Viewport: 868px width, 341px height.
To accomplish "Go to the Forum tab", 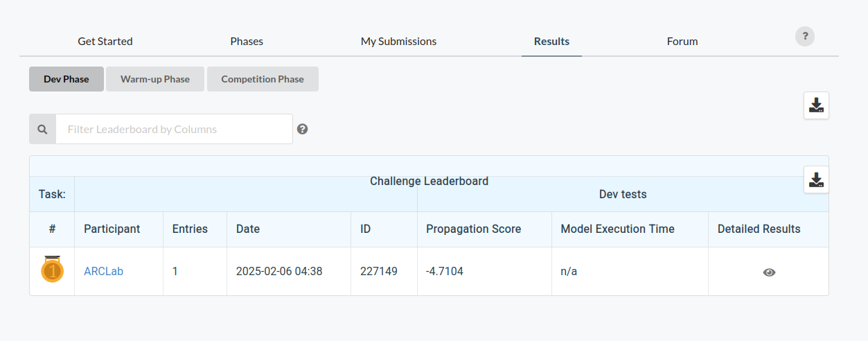I will (682, 41).
